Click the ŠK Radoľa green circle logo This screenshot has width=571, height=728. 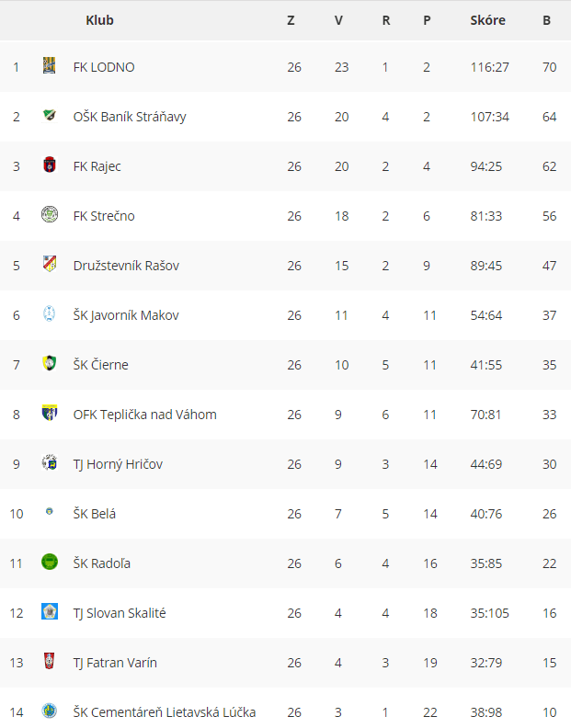(50, 562)
